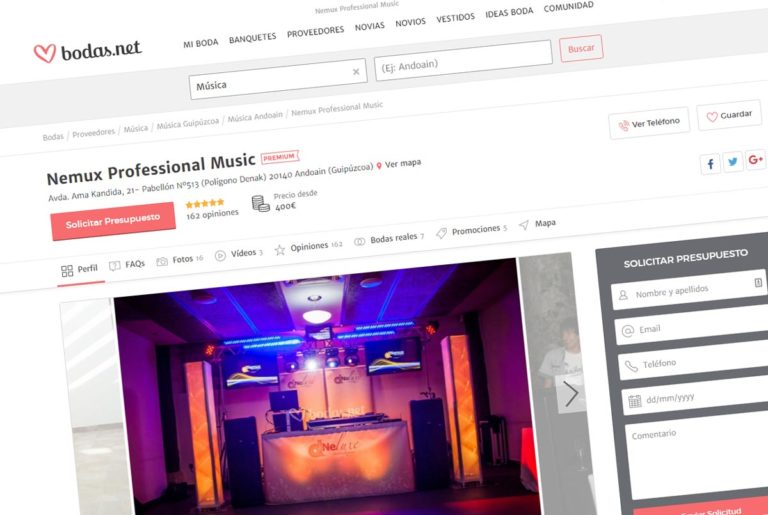
Task: Click Música Andoain breadcrumb link
Action: [255, 116]
